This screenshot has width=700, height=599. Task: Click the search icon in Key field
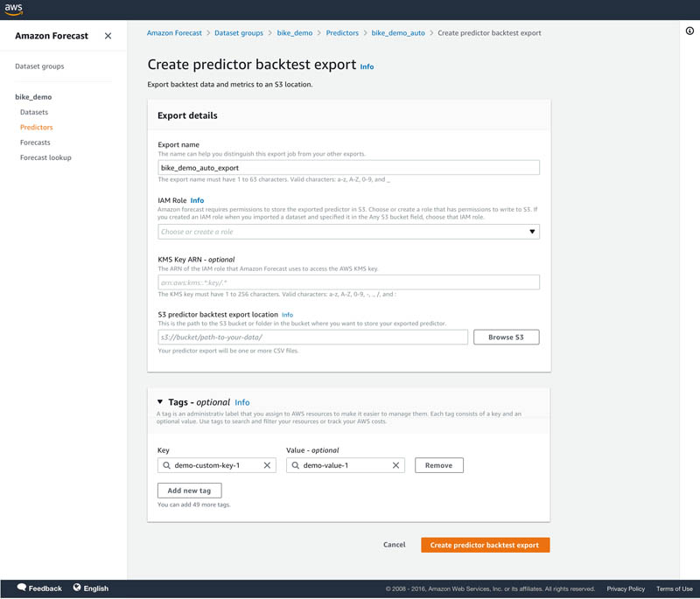tap(166, 465)
